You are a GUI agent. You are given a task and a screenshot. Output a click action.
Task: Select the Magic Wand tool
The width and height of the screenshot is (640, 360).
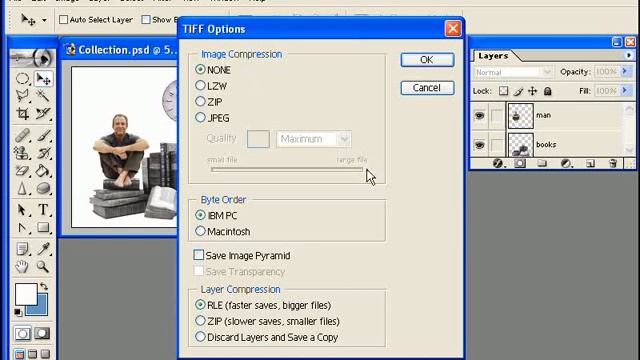43,96
